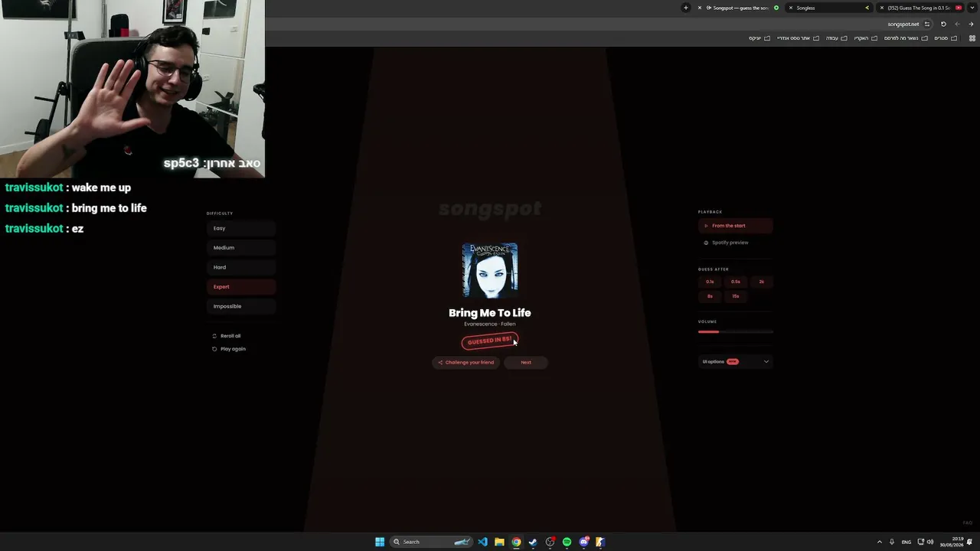Select Easy difficulty
Screen dimensions: 980x551
pyautogui.click(x=241, y=228)
